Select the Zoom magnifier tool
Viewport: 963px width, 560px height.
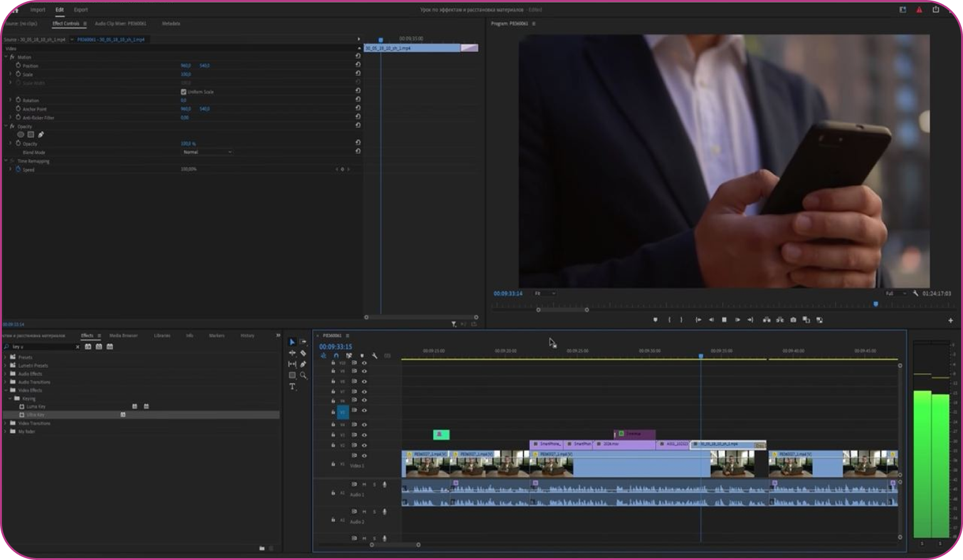(303, 375)
